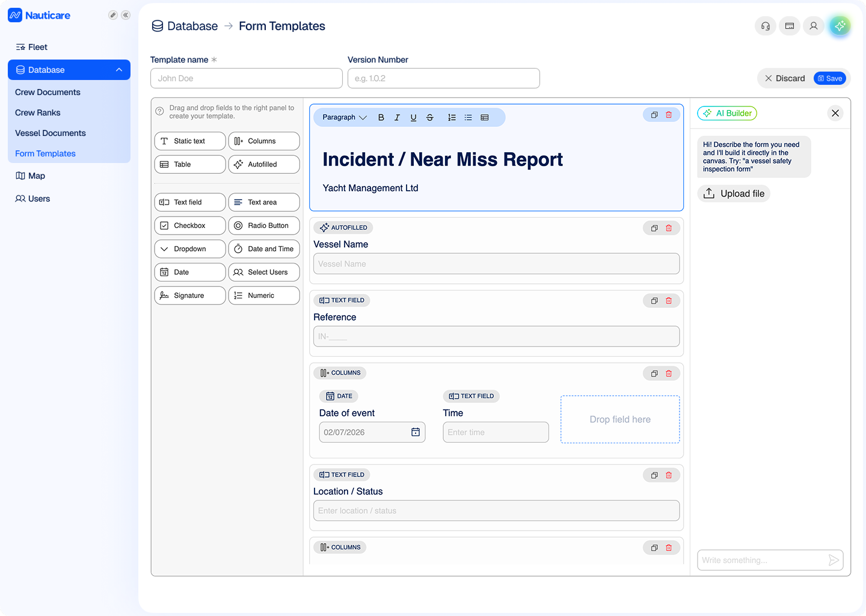This screenshot has width=866, height=616.
Task: Pick the Signature field type
Action: tap(190, 295)
